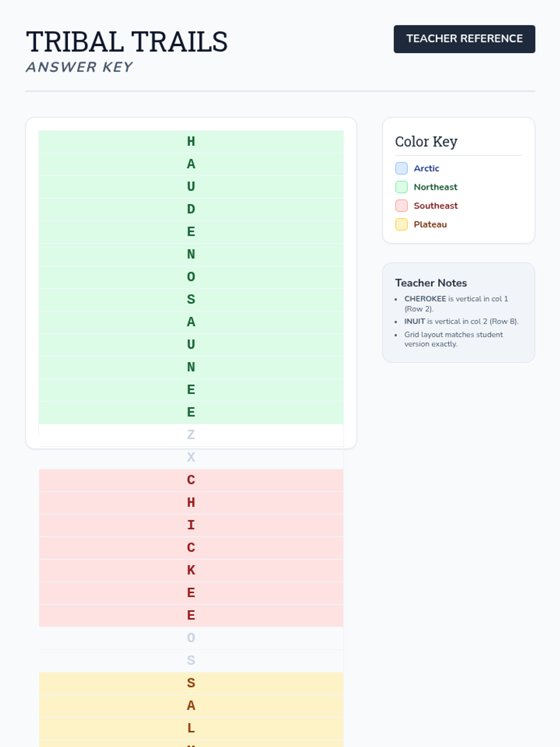Click the letter K cell in red word
This screenshot has width=560, height=747.
coord(191,570)
